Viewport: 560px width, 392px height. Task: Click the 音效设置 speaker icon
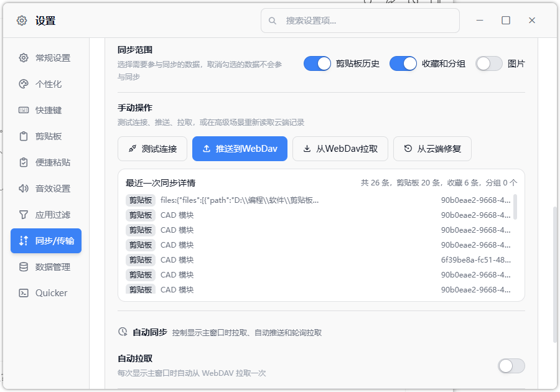(x=24, y=189)
